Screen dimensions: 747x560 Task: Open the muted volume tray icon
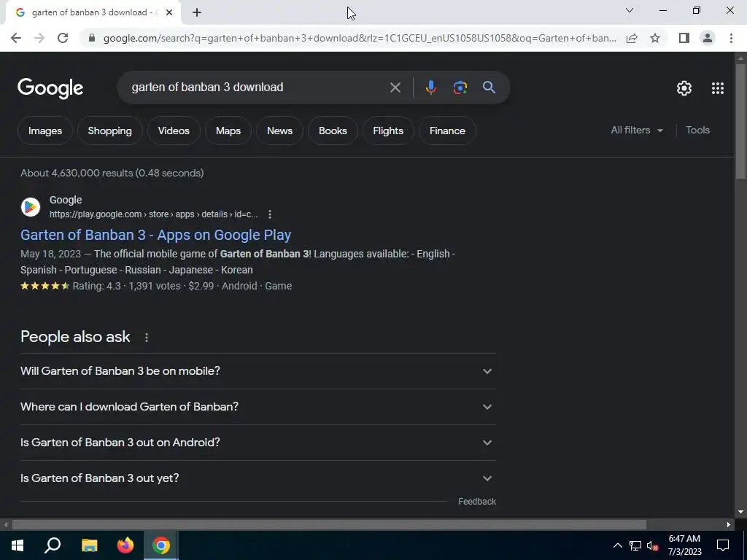653,545
